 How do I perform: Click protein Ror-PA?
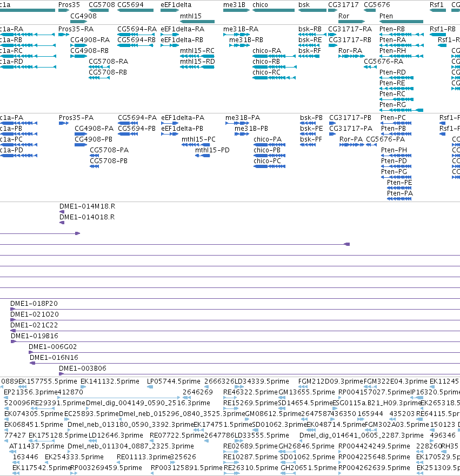coord(351,139)
